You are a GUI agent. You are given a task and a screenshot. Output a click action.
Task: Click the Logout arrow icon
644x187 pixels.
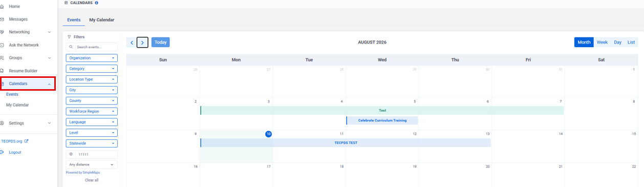pyautogui.click(x=3, y=152)
